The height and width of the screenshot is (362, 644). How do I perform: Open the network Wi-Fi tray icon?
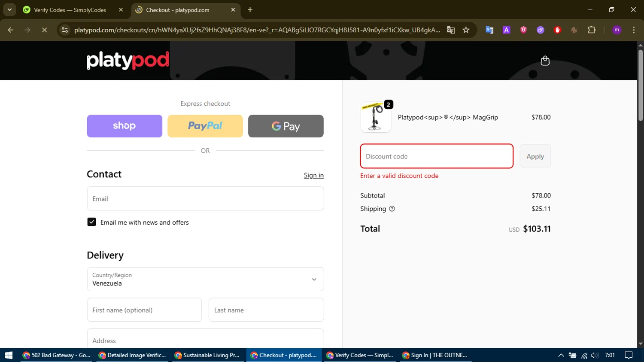pyautogui.click(x=584, y=355)
